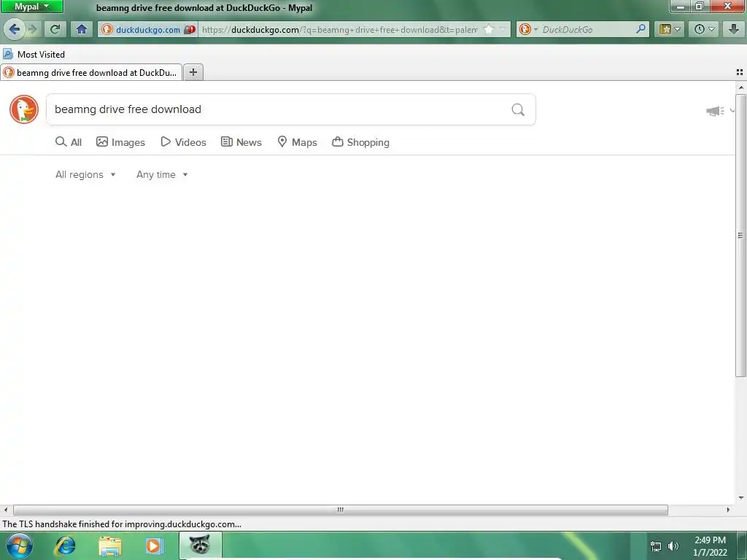This screenshot has width=747, height=560.
Task: Open Windows Media Player from taskbar
Action: click(x=154, y=546)
